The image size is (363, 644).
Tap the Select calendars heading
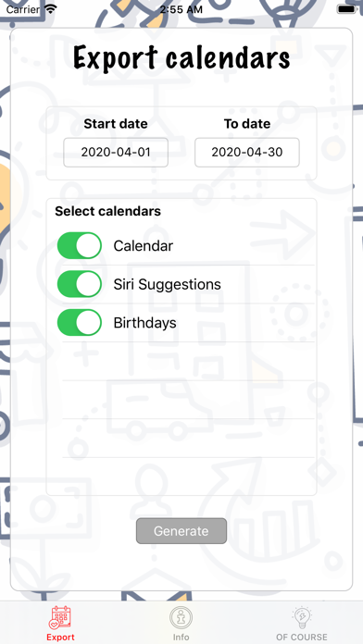click(108, 211)
